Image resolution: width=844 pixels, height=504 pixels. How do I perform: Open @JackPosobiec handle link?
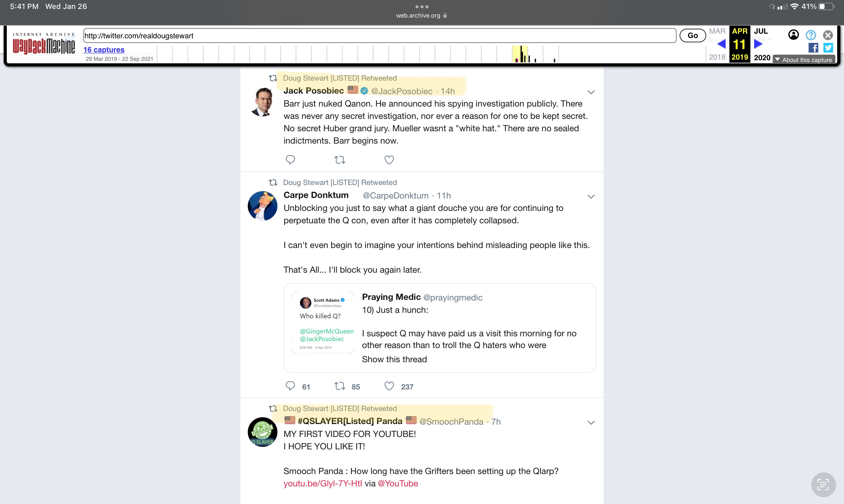coord(402,91)
